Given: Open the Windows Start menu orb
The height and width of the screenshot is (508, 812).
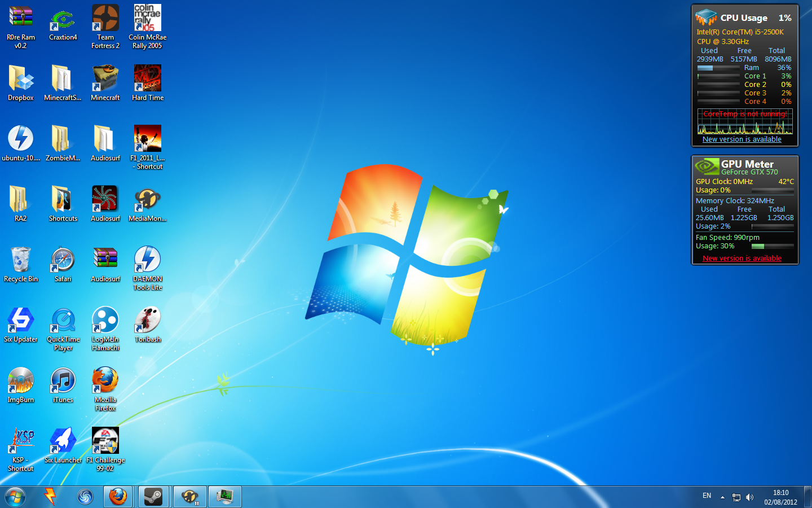Looking at the screenshot, I should [15, 497].
